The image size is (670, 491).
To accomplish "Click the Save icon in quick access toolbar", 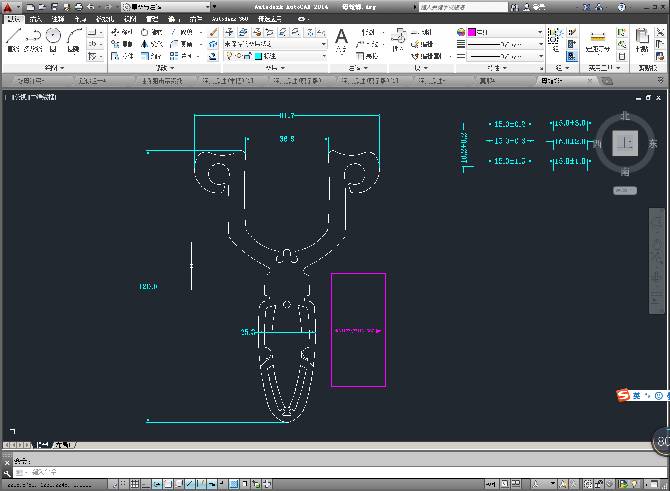I will pyautogui.click(x=54, y=7).
